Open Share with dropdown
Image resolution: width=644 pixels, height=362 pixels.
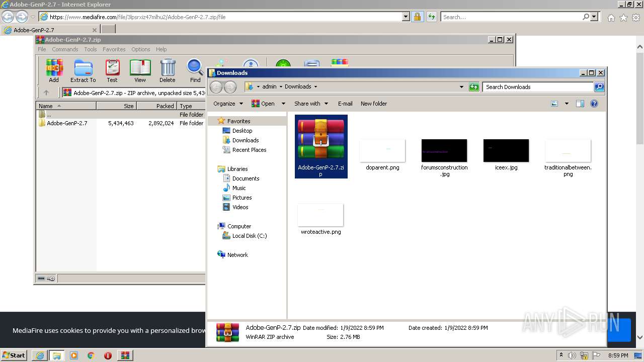[311, 104]
